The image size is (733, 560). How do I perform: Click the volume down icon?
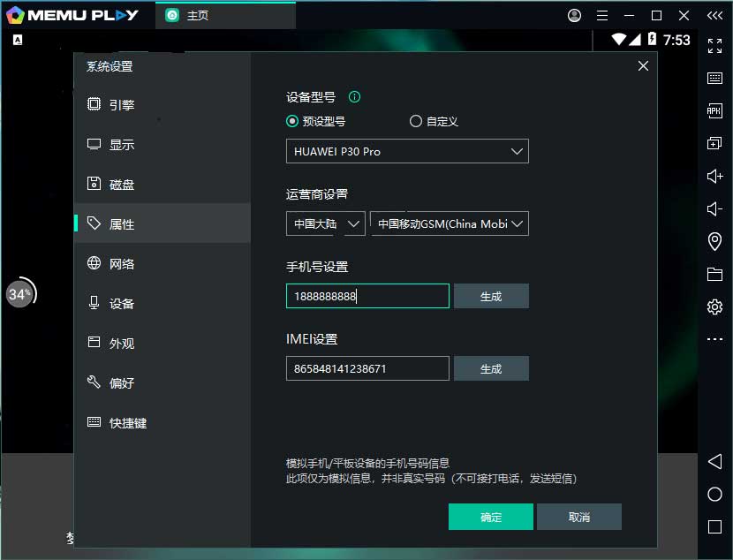pyautogui.click(x=714, y=208)
